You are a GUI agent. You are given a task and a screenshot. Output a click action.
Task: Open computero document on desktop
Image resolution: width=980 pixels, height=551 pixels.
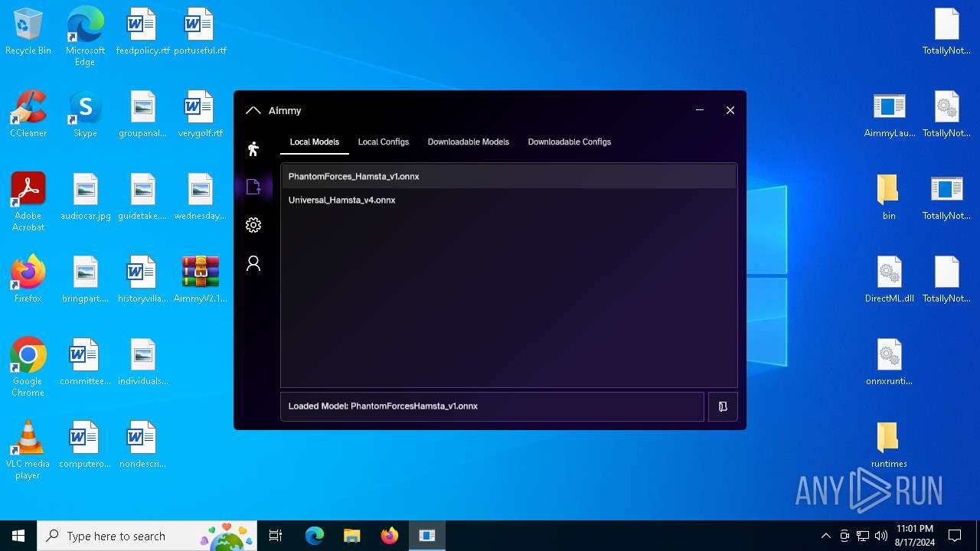tap(86, 445)
